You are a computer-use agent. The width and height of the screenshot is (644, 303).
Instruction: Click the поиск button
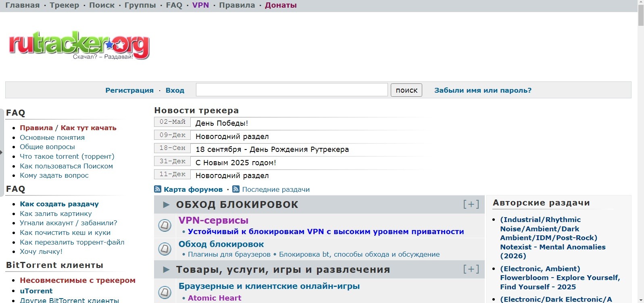coord(406,90)
